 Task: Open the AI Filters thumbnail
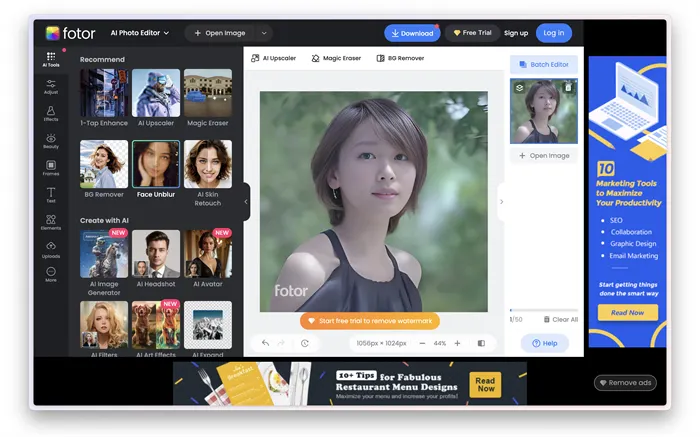(104, 325)
